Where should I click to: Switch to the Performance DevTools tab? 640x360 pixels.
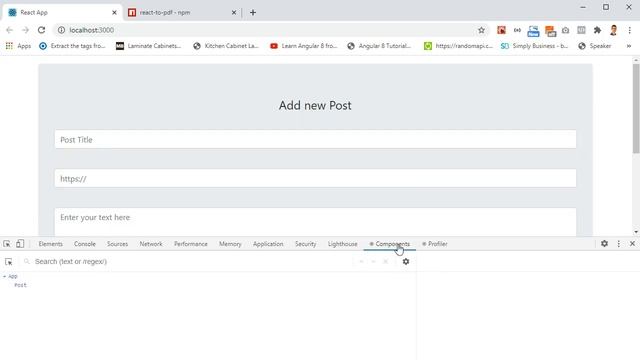(x=191, y=244)
